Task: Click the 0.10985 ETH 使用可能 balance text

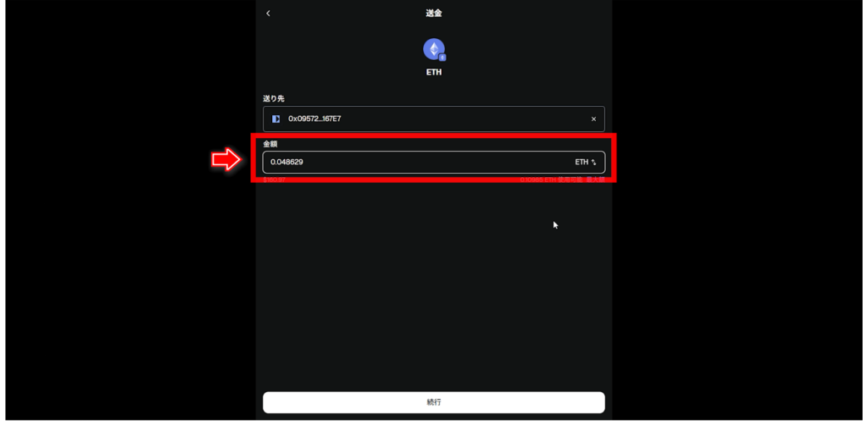Action: 551,180
